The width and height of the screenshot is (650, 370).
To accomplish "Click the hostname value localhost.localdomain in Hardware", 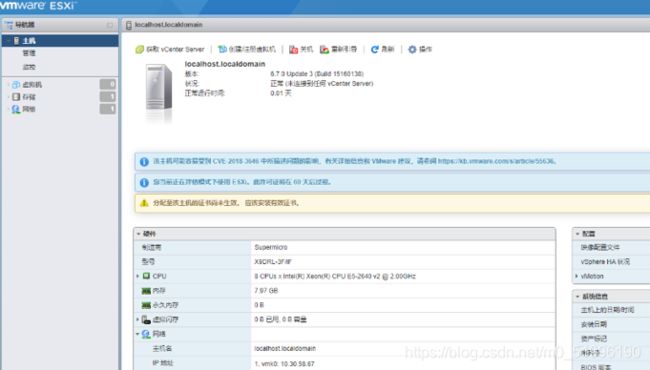I will point(285,349).
